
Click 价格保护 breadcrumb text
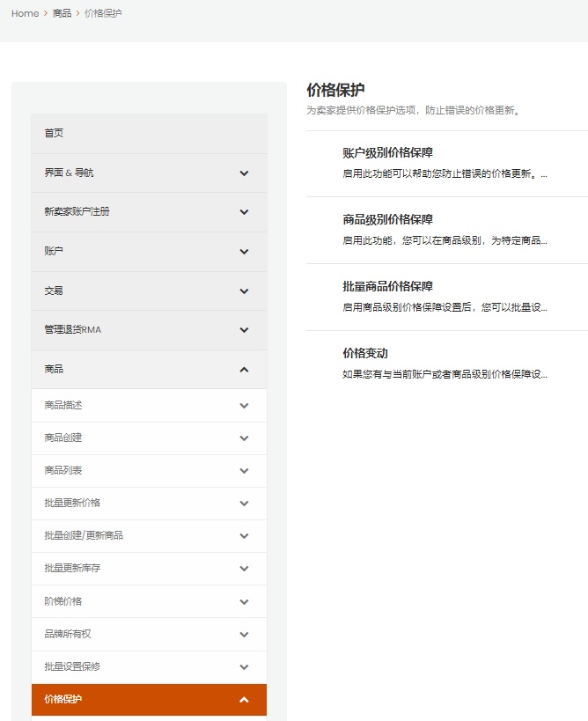(103, 13)
